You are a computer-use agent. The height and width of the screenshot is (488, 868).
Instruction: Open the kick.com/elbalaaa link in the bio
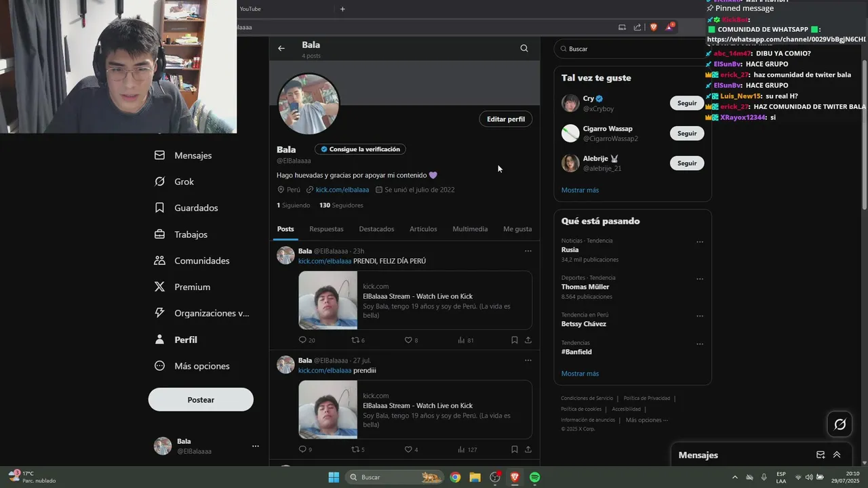pyautogui.click(x=342, y=190)
